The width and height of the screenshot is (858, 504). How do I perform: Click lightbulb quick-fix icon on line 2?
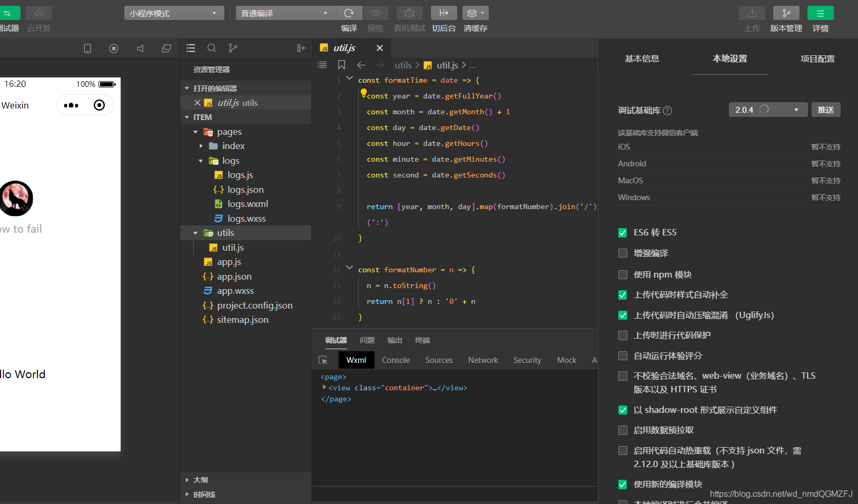point(363,93)
